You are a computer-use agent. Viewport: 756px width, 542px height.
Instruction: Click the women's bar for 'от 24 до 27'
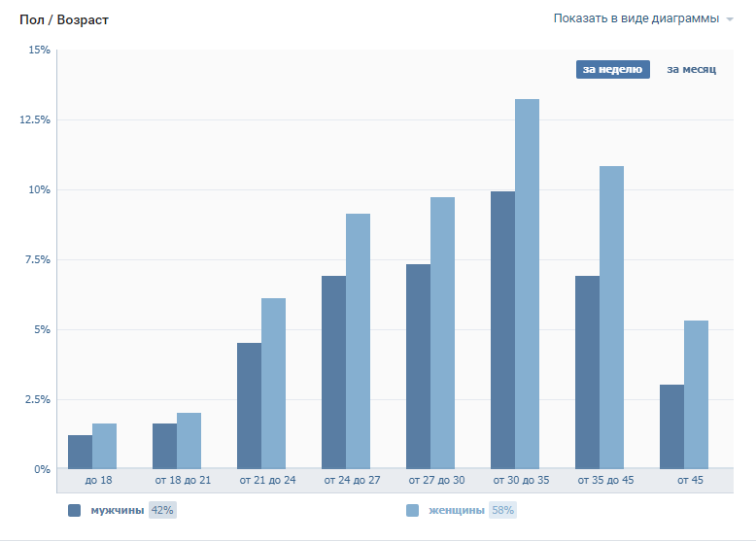(x=359, y=342)
